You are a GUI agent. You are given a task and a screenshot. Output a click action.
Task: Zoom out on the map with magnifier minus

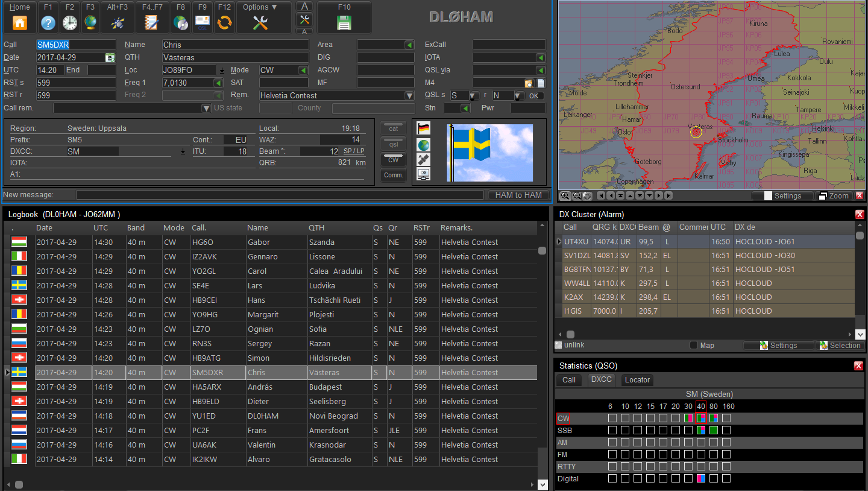576,195
